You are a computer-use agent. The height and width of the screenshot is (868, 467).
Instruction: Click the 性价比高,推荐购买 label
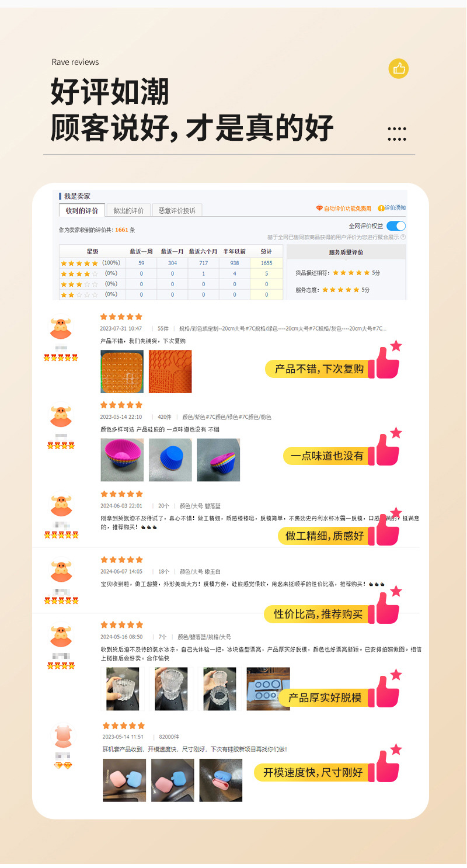318,614
